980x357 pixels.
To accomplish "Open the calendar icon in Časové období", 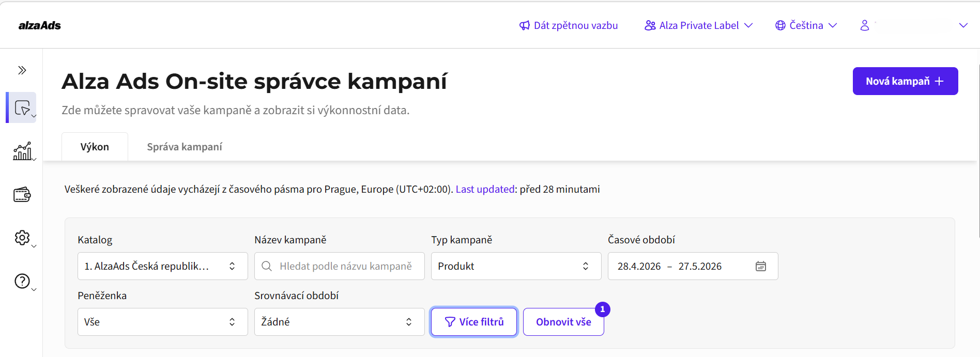I will click(x=761, y=266).
